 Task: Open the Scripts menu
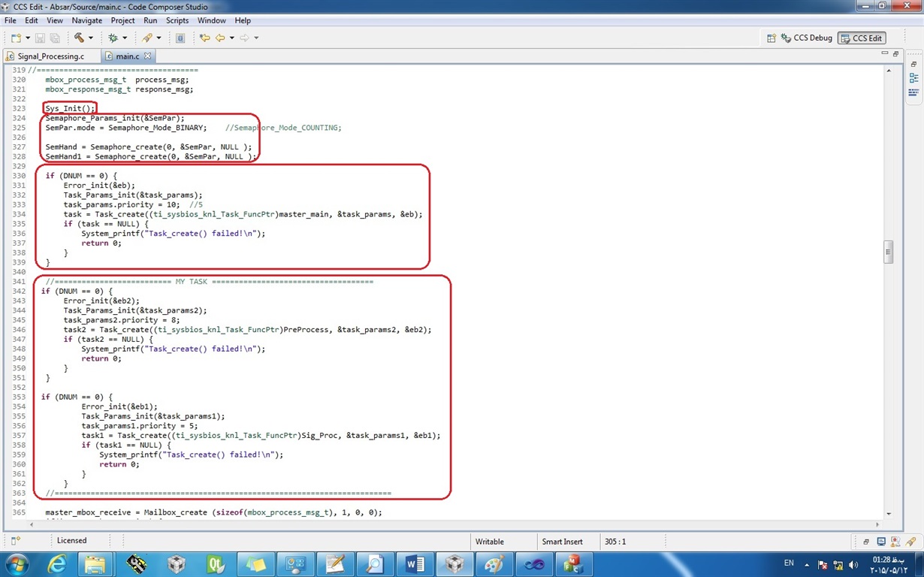click(177, 20)
